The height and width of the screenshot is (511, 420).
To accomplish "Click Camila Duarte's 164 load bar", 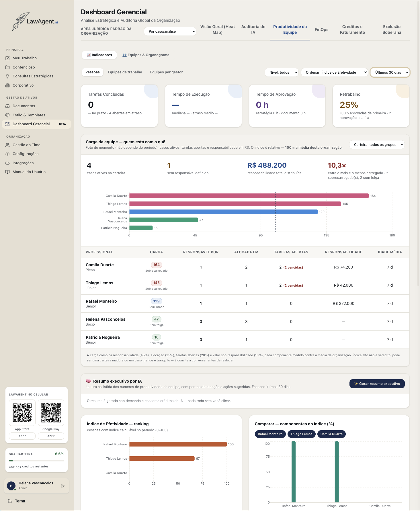I will 249,196.
